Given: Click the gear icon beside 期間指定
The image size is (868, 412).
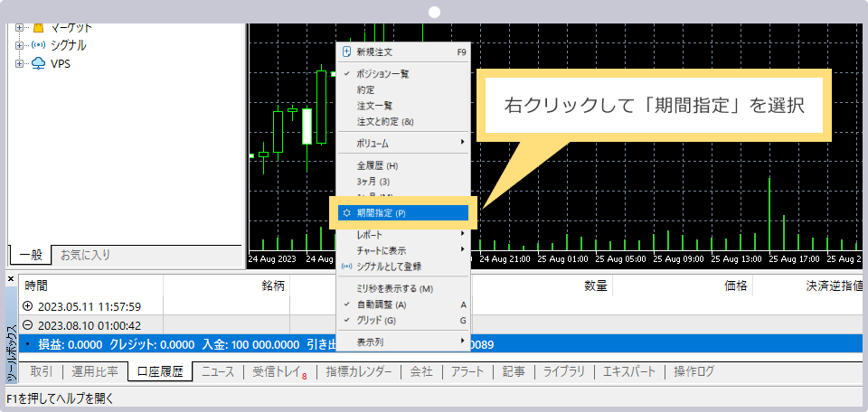Looking at the screenshot, I should pos(346,213).
